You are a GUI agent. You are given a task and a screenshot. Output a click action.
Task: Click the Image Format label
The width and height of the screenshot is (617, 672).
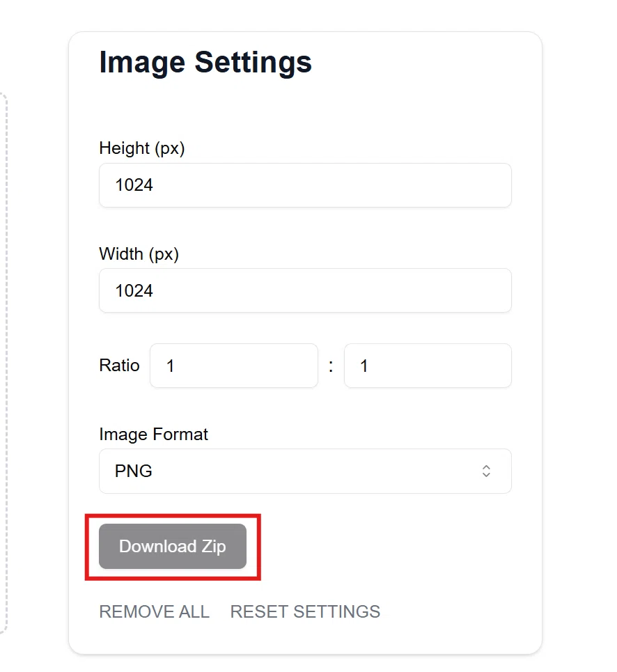coord(153,434)
